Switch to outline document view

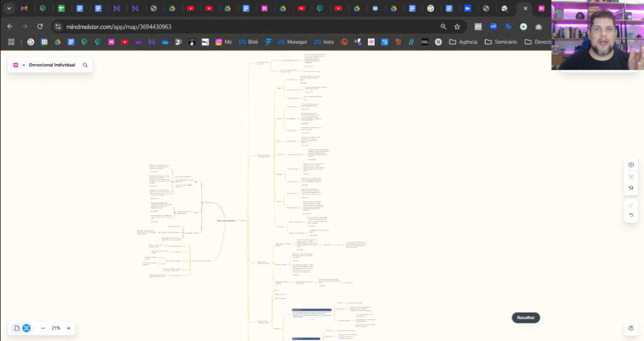17,328
